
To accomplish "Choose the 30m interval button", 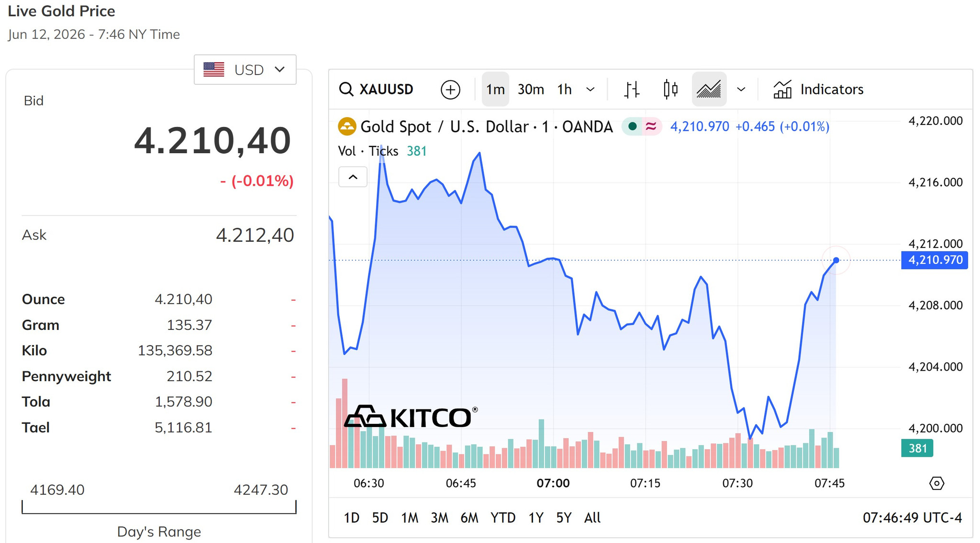I will click(x=531, y=90).
